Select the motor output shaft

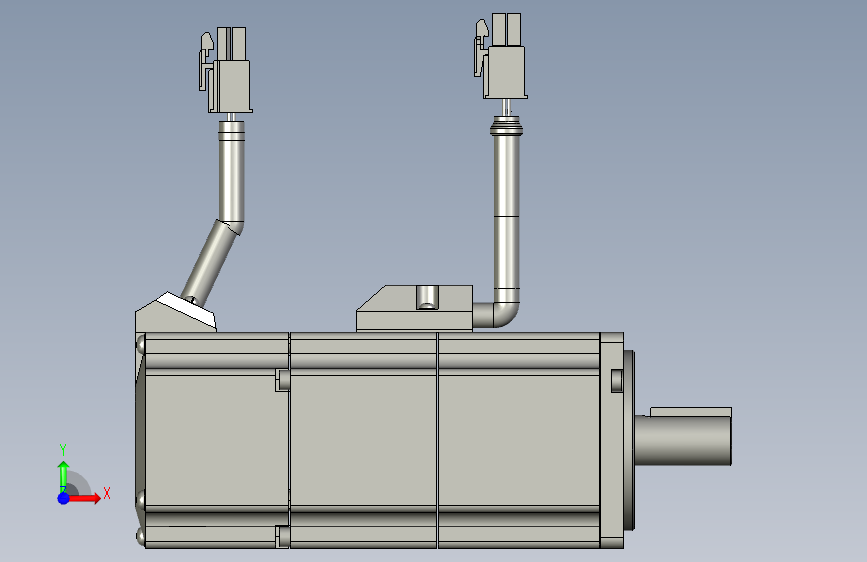coord(683,440)
